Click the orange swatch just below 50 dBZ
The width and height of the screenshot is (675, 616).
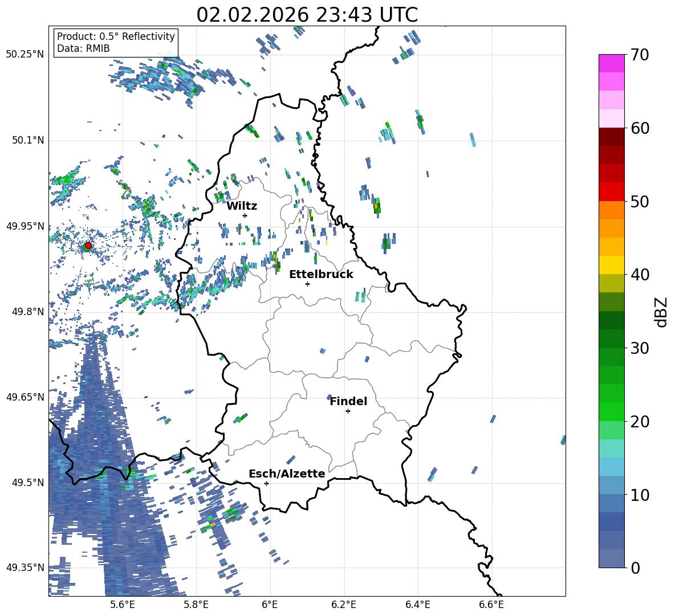coord(611,210)
